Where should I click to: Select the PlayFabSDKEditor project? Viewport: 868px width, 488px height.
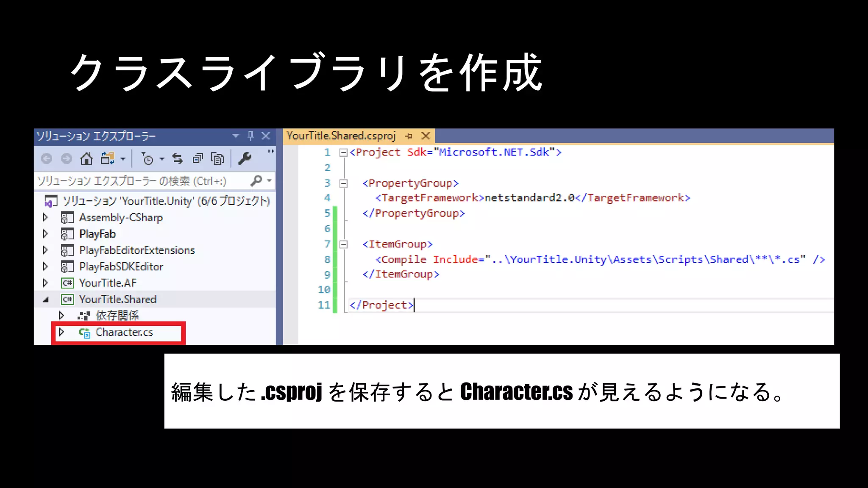(x=121, y=266)
